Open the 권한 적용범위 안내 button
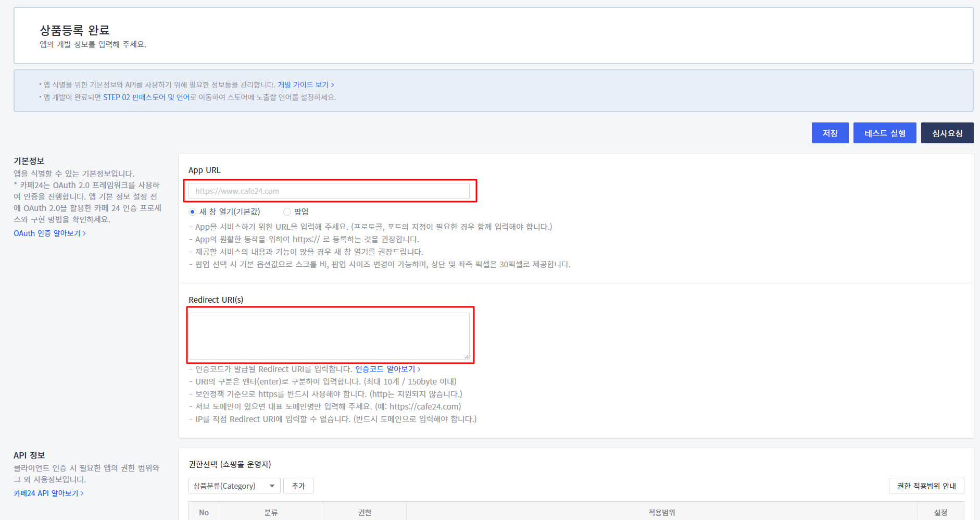Viewport: 980px width, 520px height. [926, 486]
